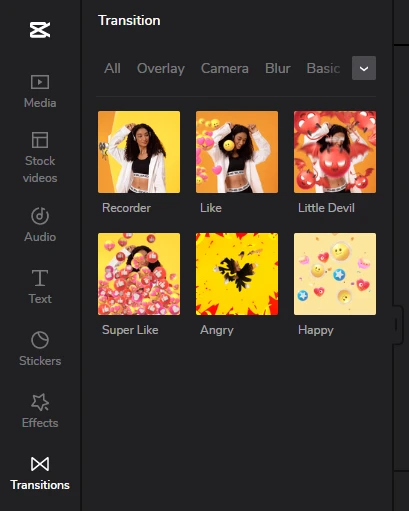Image resolution: width=409 pixels, height=511 pixels.
Task: Select the Like transition thumbnail
Action: point(237,152)
